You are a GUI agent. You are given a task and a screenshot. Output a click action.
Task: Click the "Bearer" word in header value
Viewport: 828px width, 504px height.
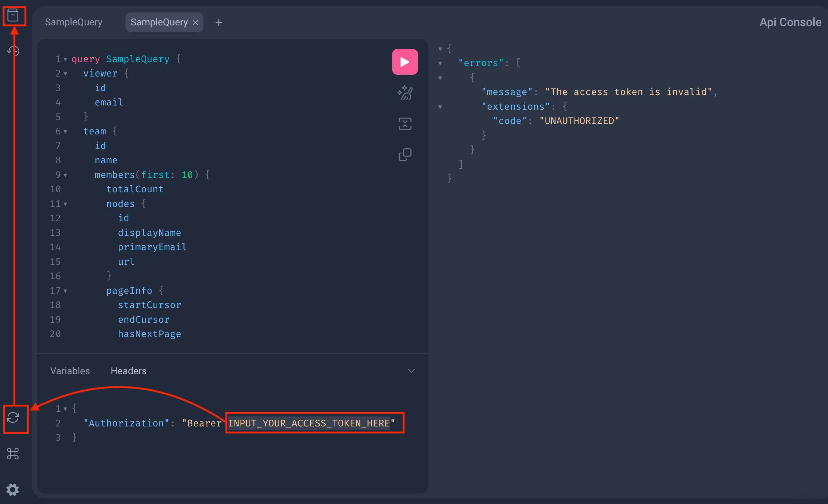pyautogui.click(x=204, y=423)
